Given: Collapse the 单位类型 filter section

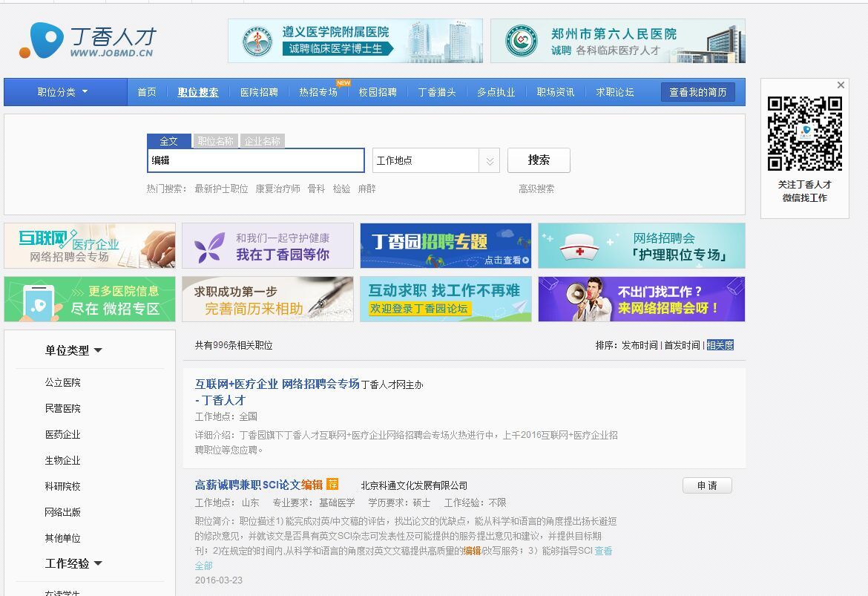Looking at the screenshot, I should pos(73,350).
